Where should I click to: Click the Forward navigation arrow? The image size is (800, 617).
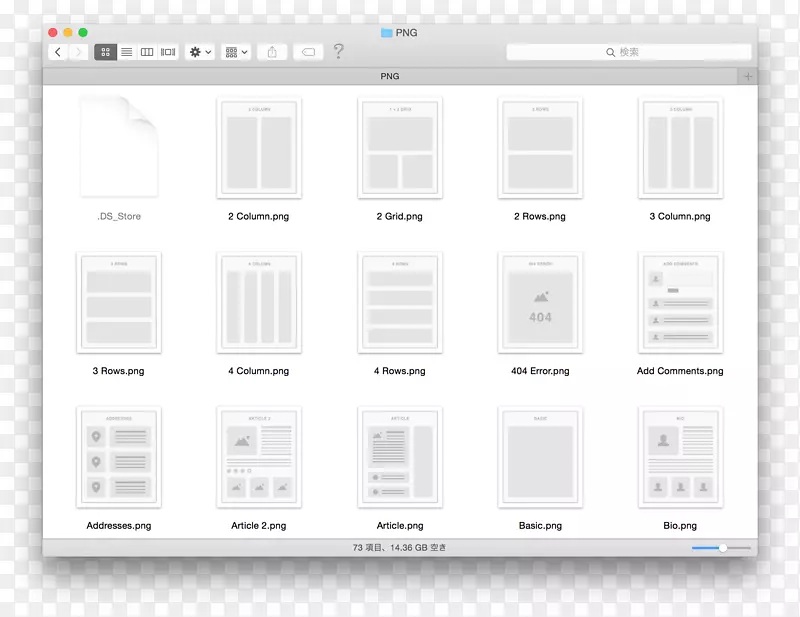tap(78, 52)
